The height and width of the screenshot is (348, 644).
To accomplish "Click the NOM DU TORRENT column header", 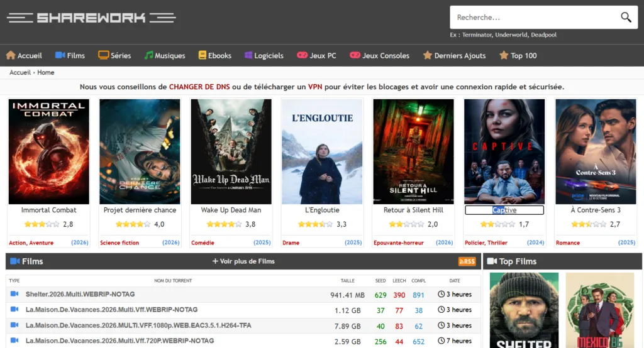I will (x=173, y=281).
